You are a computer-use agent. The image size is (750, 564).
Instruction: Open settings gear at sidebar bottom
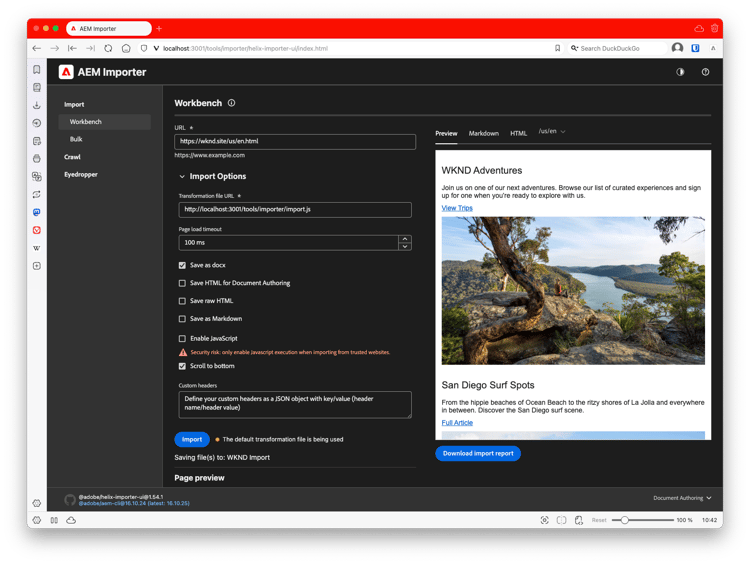point(37,503)
